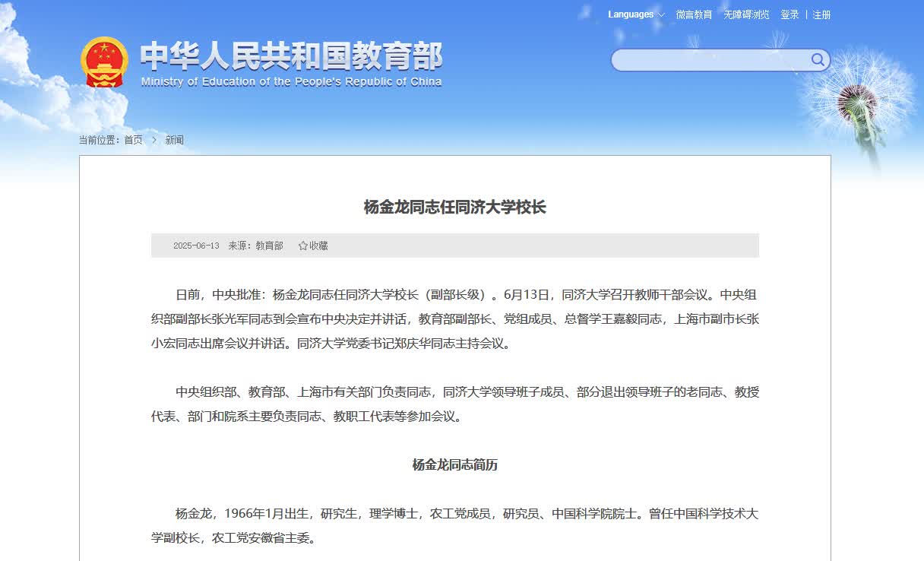Click 登录 login link

pos(790,14)
